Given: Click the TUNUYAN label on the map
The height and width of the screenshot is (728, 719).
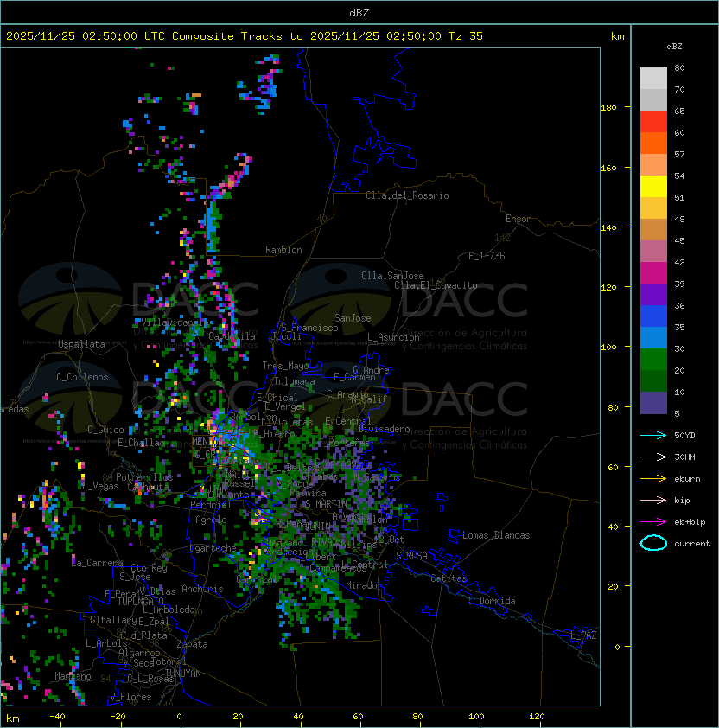Looking at the screenshot, I should pyautogui.click(x=183, y=673).
